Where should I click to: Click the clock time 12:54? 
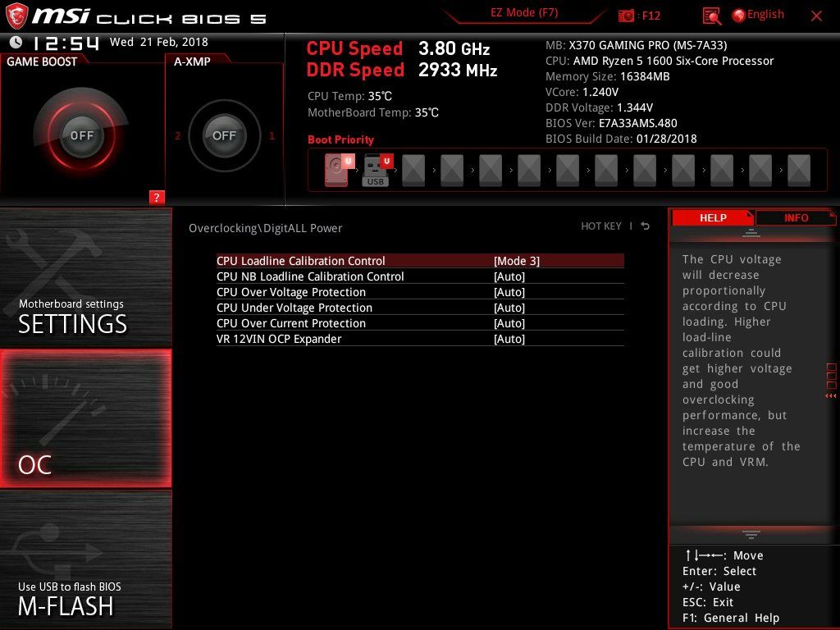pyautogui.click(x=66, y=43)
